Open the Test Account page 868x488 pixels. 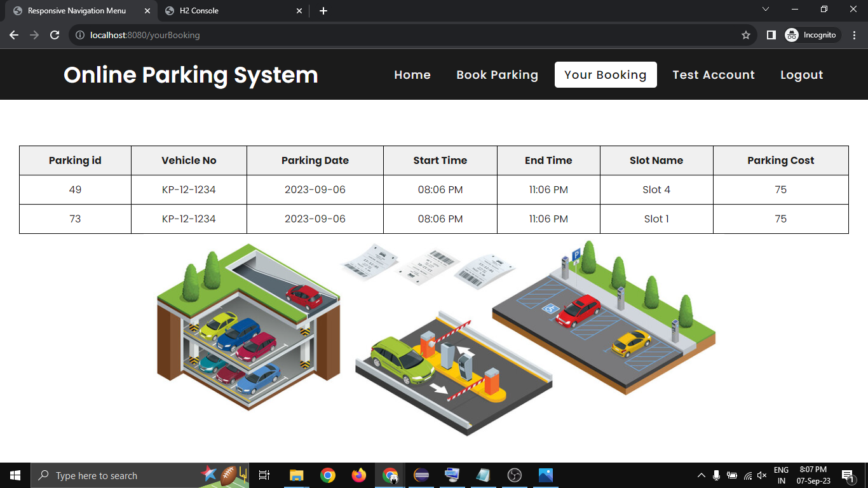[x=714, y=75]
